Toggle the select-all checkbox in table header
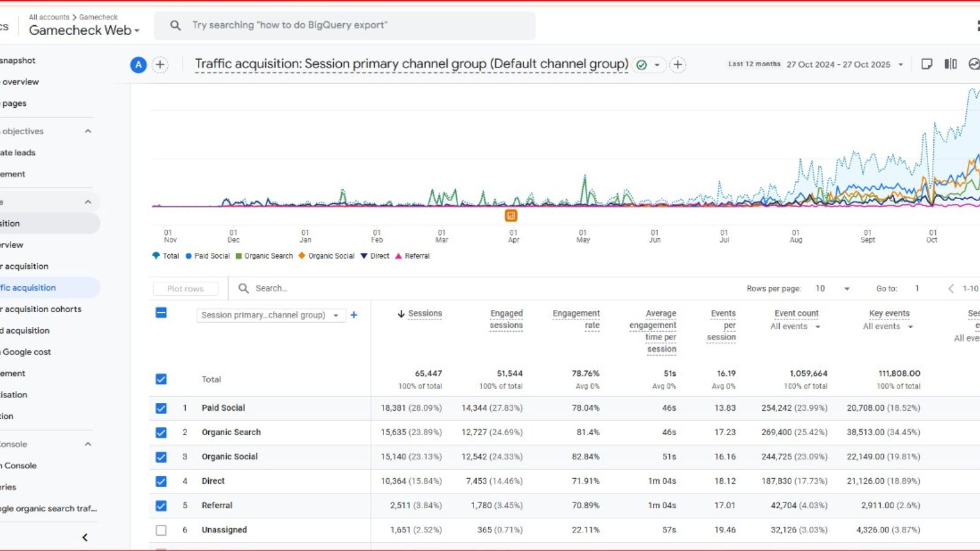 coord(161,313)
